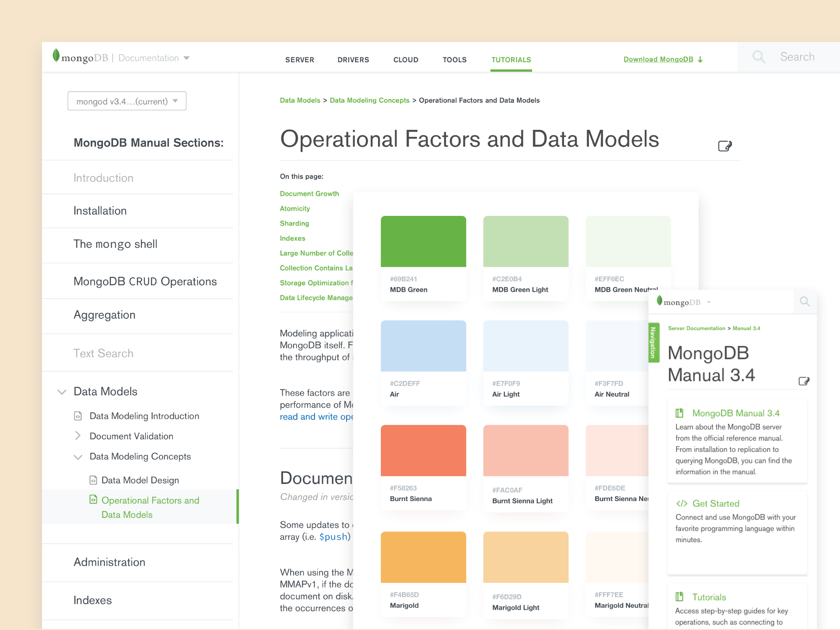Click the code brackets icon by Get Started
The width and height of the screenshot is (840, 630).
click(681, 504)
